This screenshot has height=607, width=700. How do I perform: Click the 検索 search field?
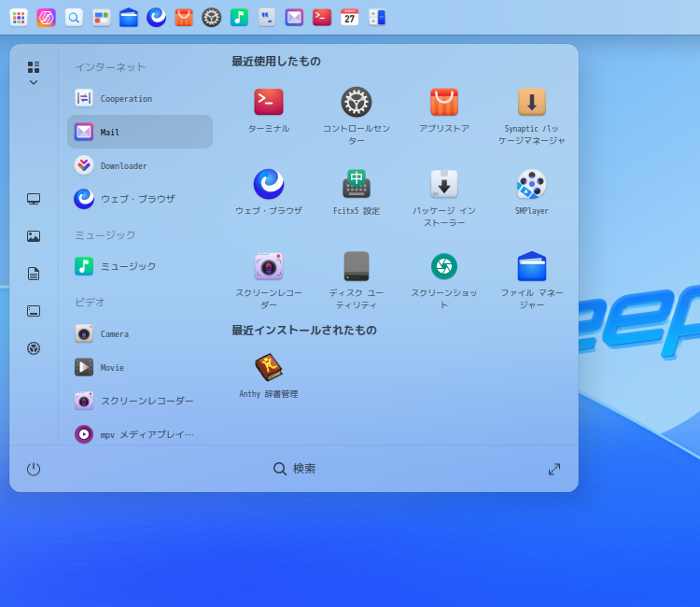point(295,469)
